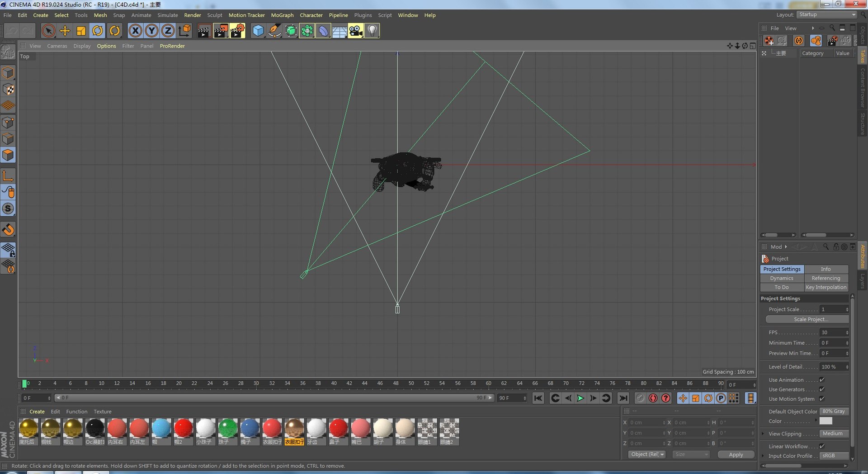The width and height of the screenshot is (868, 474).
Task: Switch to Texture mode in left toolbar
Action: [x=9, y=90]
